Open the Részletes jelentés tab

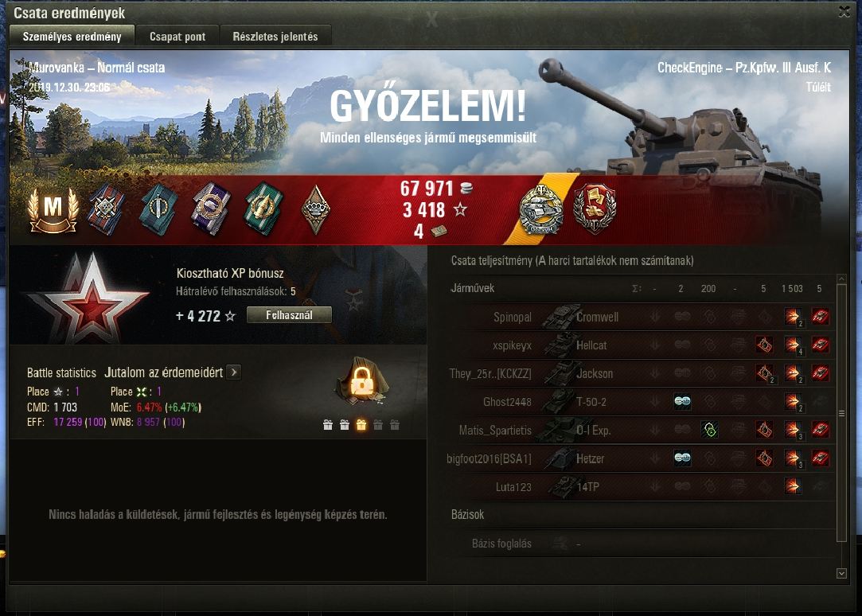(275, 37)
